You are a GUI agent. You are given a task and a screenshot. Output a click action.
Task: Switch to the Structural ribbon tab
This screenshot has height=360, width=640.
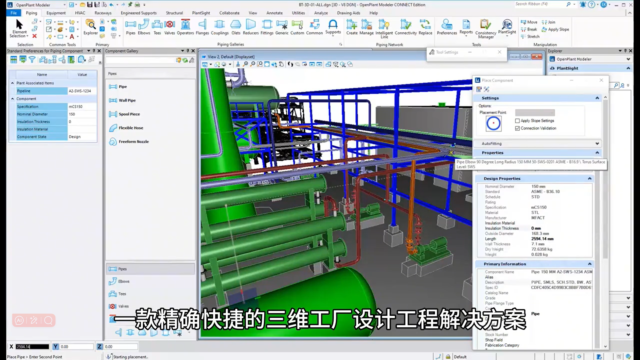(174, 13)
